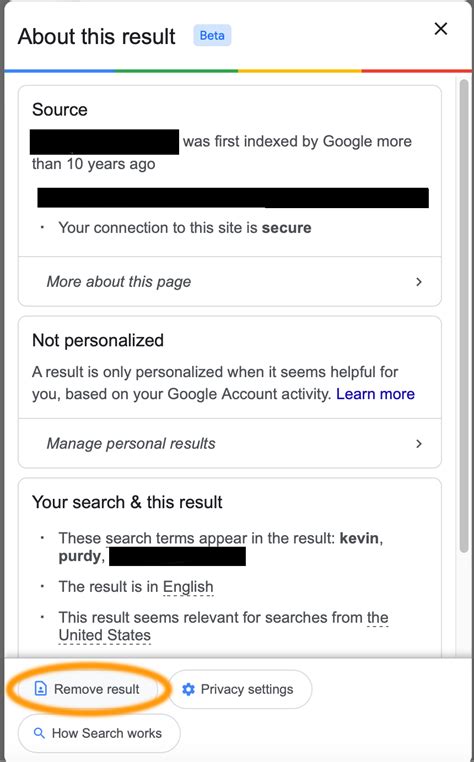Expand More about this page chevron
The height and width of the screenshot is (762, 474).
pos(419,282)
